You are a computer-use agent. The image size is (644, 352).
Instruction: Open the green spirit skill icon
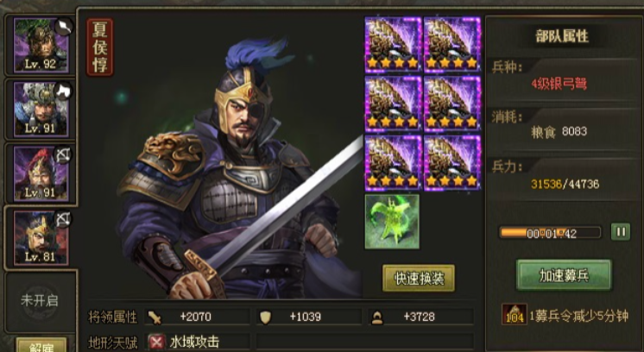392,222
